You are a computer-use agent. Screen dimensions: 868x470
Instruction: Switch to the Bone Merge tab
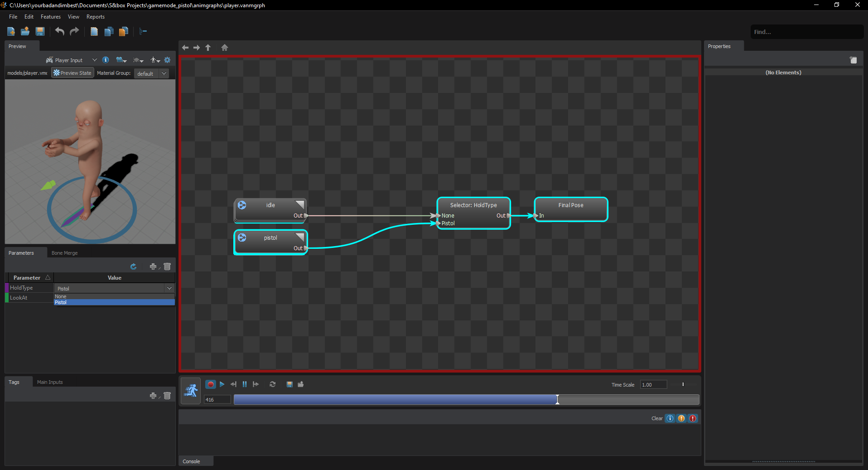[x=64, y=252]
